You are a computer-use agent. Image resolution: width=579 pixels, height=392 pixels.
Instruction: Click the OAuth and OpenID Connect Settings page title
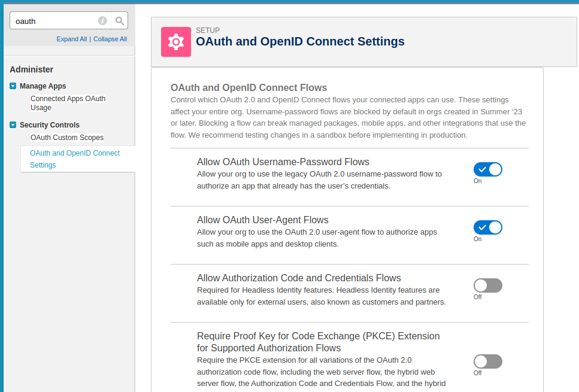(300, 41)
